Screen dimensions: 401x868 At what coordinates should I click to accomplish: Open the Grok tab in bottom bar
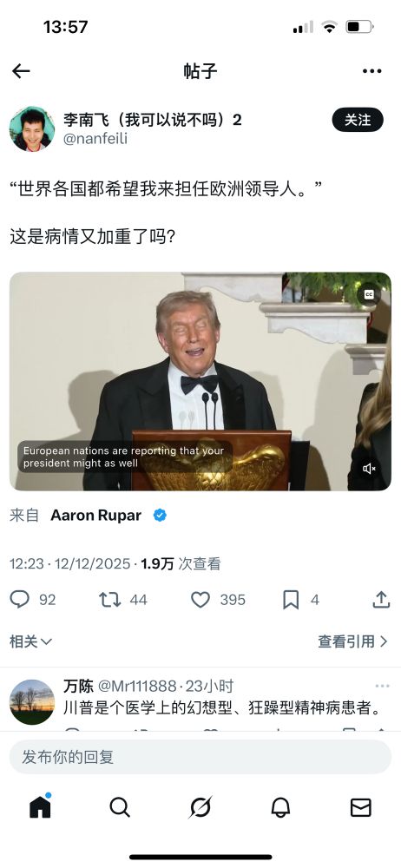(x=200, y=807)
